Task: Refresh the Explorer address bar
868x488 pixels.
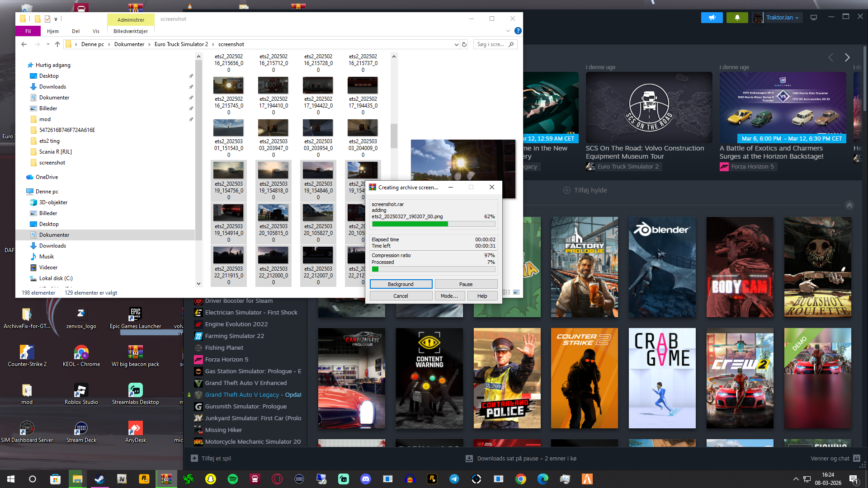Action: [464, 44]
